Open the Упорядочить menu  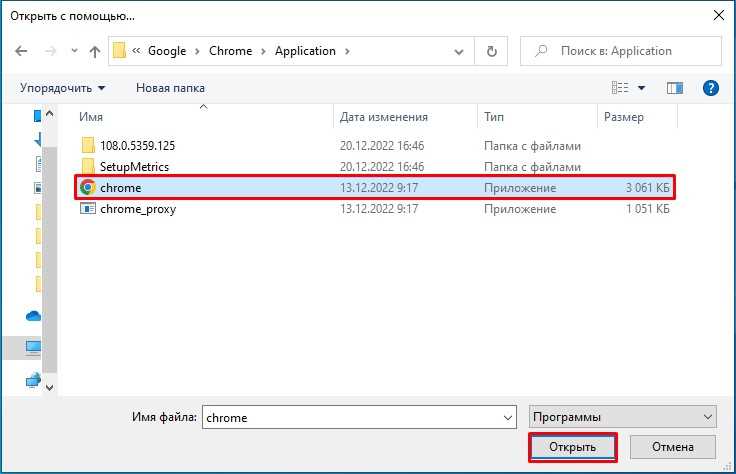(x=63, y=88)
